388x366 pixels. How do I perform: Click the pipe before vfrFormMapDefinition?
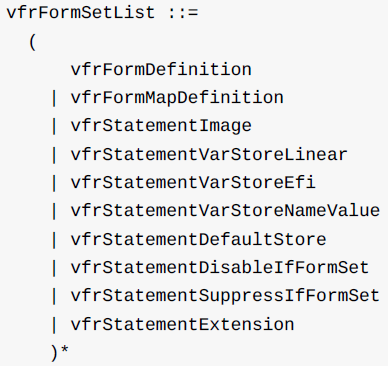54,98
